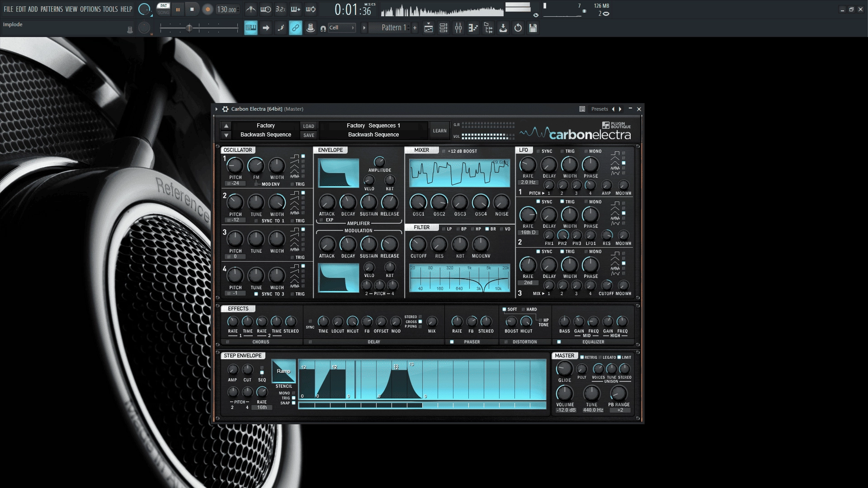Toggle LFO 1 SYNC checkbox
The height and width of the screenshot is (488, 868).
[538, 151]
